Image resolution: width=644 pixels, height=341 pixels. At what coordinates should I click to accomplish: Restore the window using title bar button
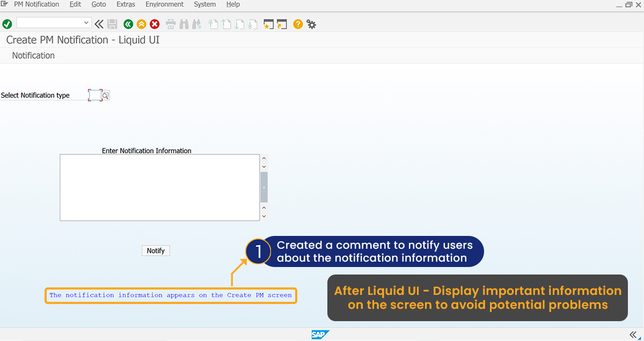coord(628,4)
